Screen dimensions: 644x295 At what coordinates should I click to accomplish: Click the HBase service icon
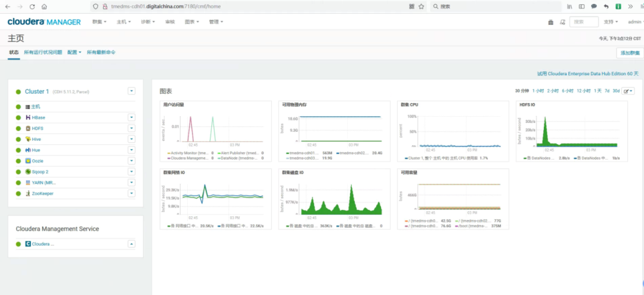(28, 117)
